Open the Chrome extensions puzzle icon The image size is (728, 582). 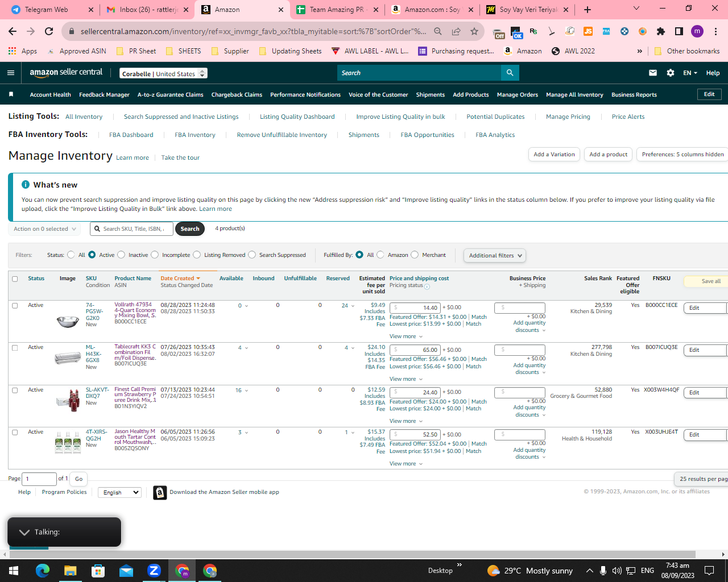[660, 31]
